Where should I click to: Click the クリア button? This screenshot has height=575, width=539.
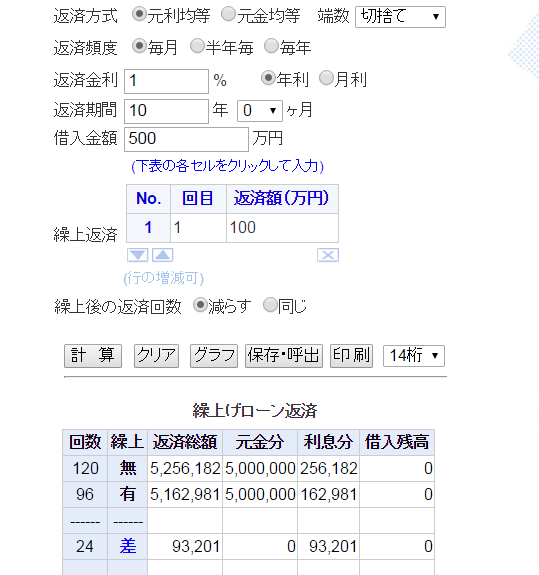156,356
